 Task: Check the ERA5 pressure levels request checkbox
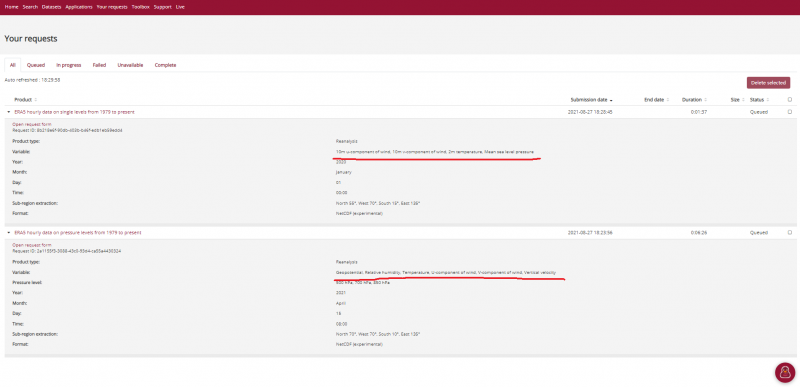(x=790, y=233)
